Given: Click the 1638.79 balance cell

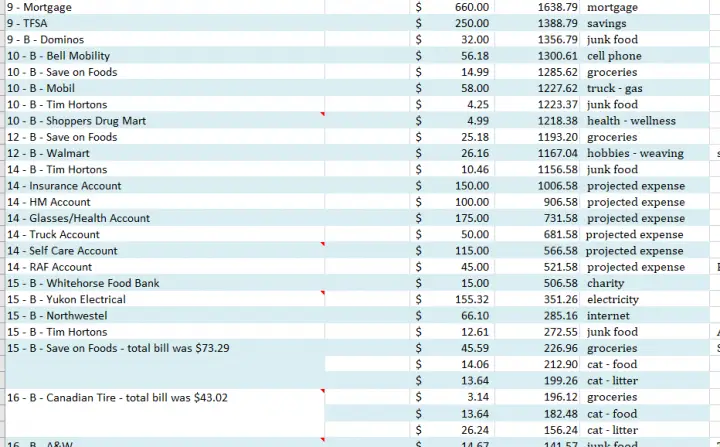Looking at the screenshot, I should 537,7.
